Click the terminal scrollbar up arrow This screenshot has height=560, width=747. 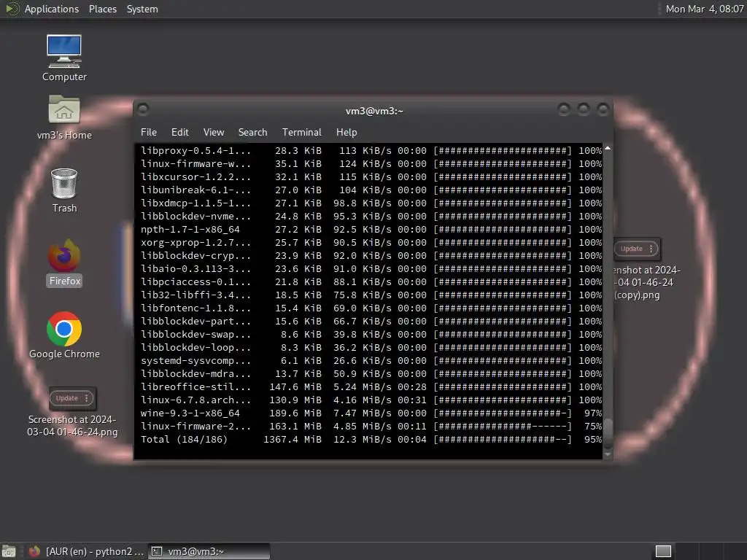tap(608, 149)
